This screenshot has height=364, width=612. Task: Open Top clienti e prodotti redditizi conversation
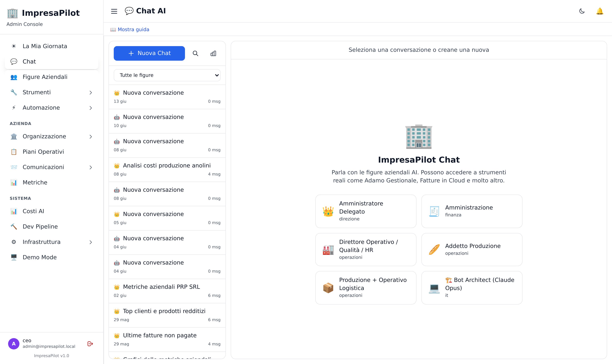(x=167, y=315)
